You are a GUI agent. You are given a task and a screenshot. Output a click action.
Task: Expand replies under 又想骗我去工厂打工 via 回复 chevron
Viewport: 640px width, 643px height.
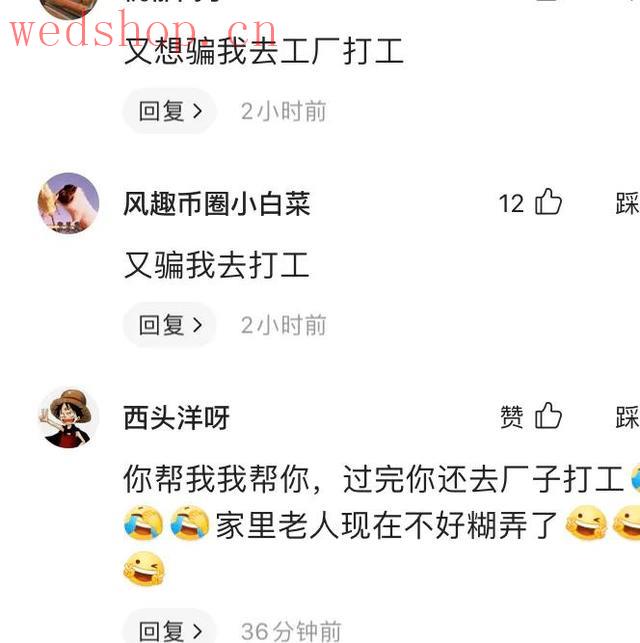point(170,111)
